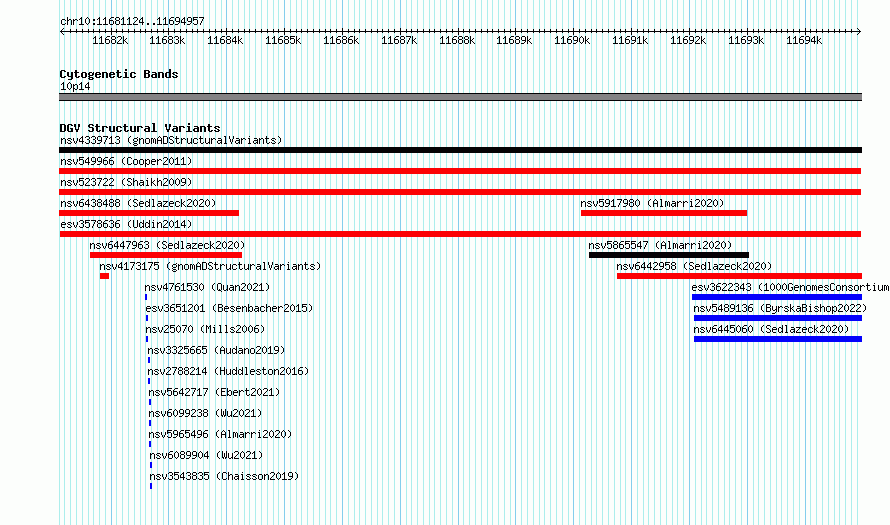Open nsv5965496 (Almarri2020) label

(220, 434)
